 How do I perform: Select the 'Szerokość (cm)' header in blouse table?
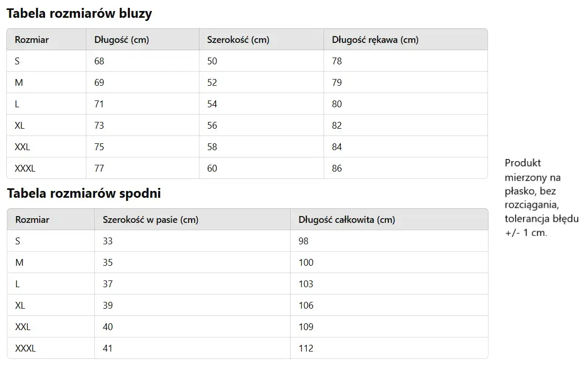238,40
